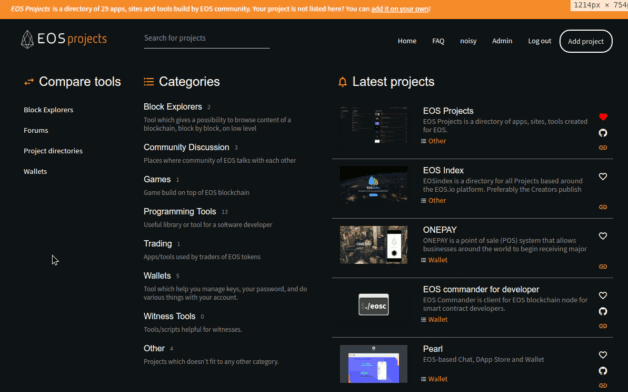Click the EOS Projects thumbnail image

pos(374,125)
